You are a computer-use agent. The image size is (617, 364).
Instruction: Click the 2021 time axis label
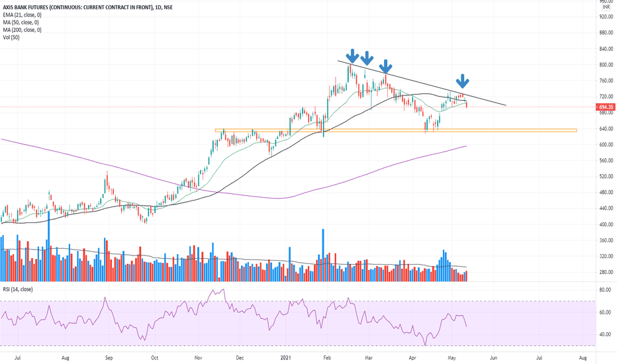click(285, 357)
